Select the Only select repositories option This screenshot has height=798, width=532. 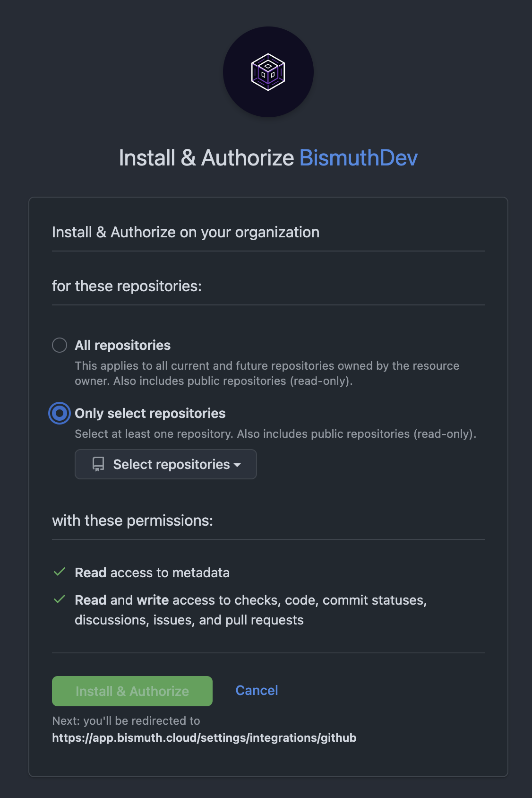60,413
